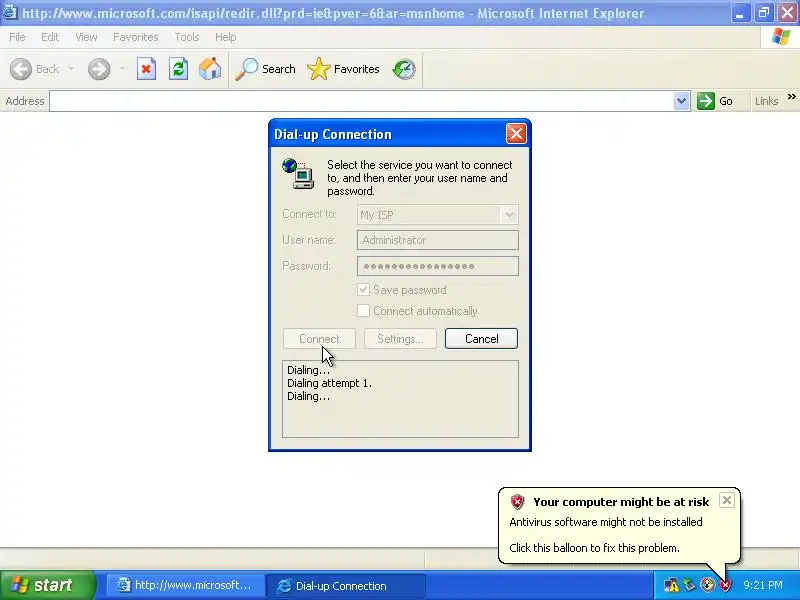Open Favorites star in toolbar
Image resolution: width=800 pixels, height=600 pixels.
(319, 69)
